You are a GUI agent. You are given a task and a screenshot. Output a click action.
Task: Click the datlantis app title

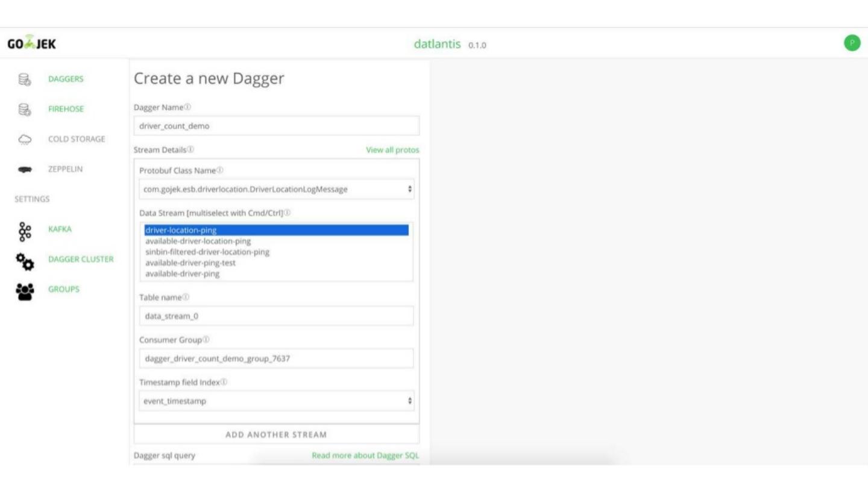437,44
